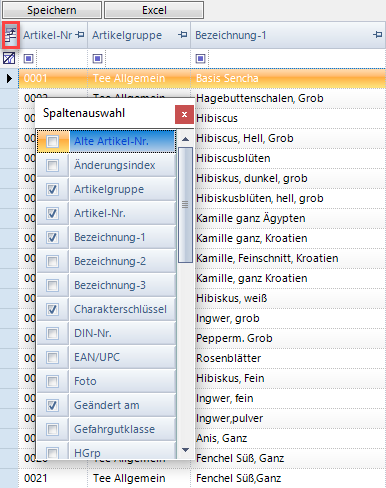Open the filter condition icon for Bezeichnung-1
Image resolution: width=386 pixels, height=488 pixels.
click(x=200, y=59)
